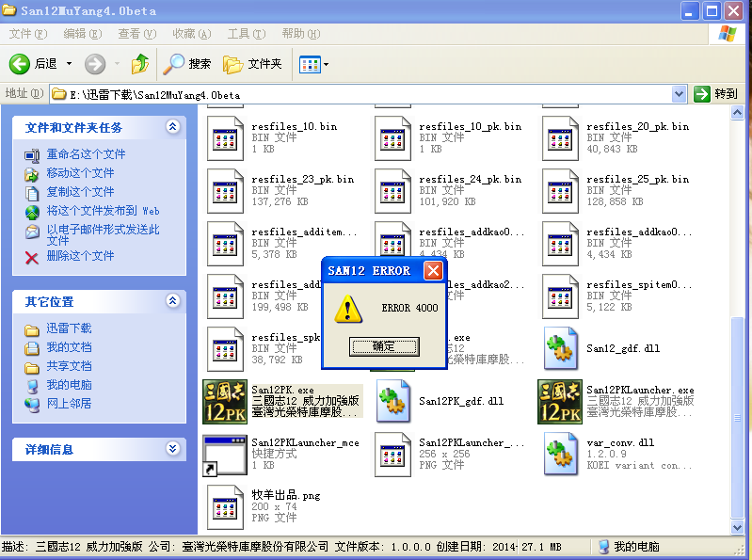This screenshot has height=560, width=752.
Task: Select the resfiles_10_pk.bin file icon
Action: point(392,138)
